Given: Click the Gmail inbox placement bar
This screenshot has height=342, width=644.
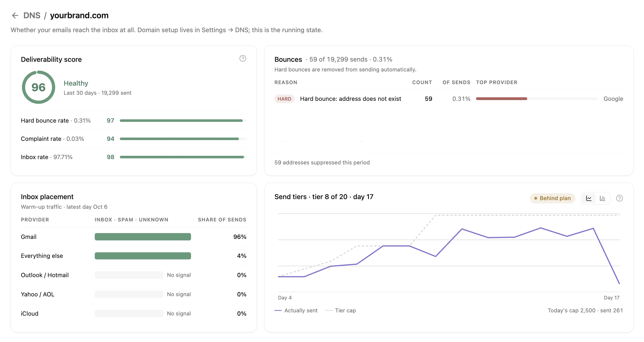Looking at the screenshot, I should 143,237.
